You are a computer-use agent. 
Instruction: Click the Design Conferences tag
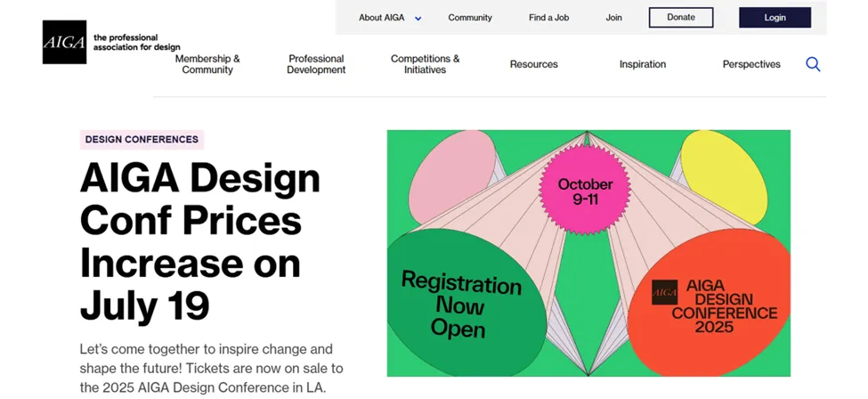142,140
